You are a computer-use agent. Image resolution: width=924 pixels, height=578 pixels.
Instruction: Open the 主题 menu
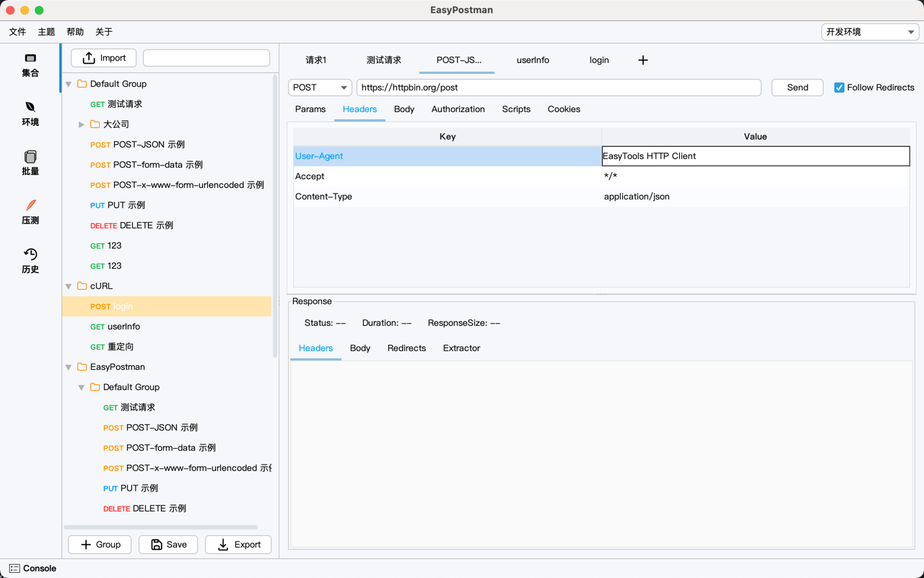pyautogui.click(x=46, y=32)
